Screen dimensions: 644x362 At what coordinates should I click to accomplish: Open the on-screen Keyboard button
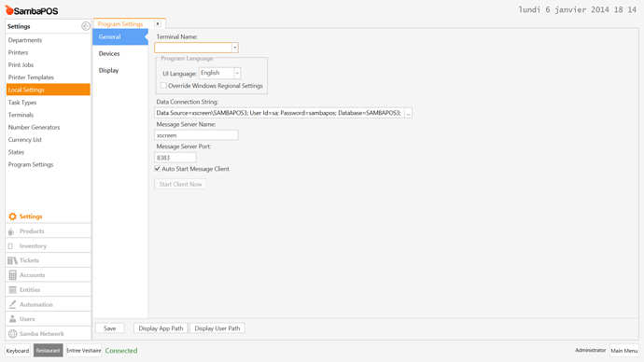pos(17,351)
